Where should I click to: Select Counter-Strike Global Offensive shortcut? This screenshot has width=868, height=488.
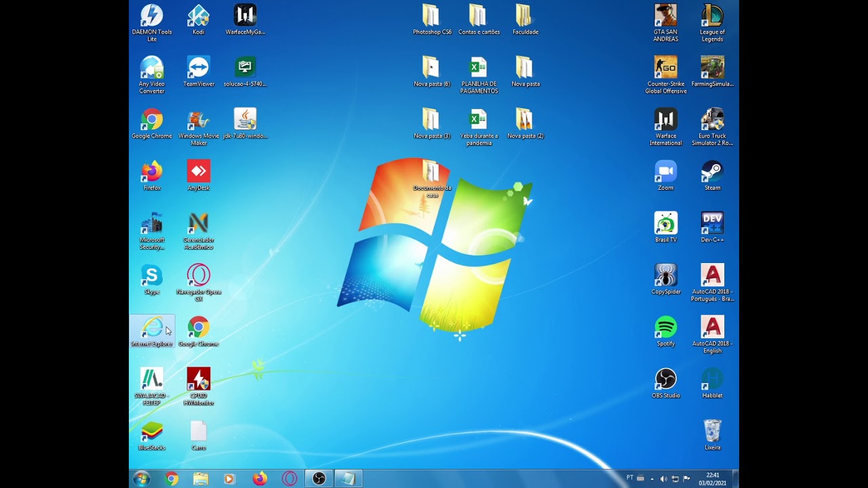tap(665, 75)
